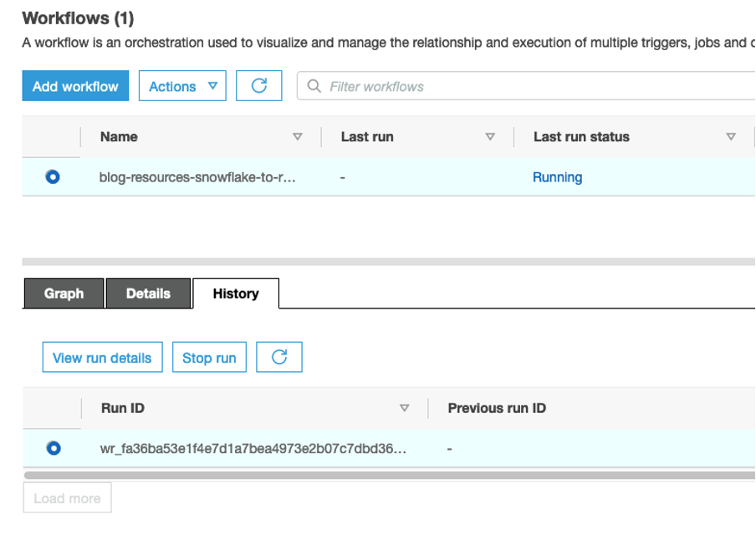The image size is (756, 535).
Task: Click the Last run status column header text
Action: [x=581, y=137]
